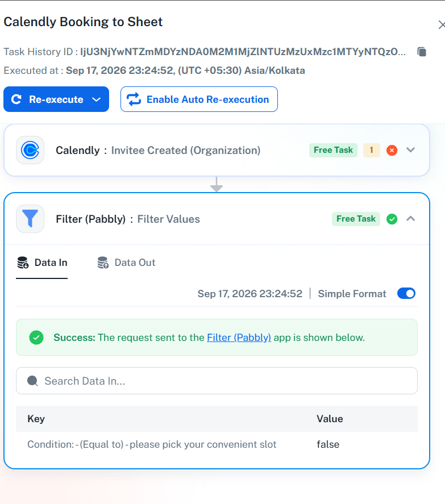Switch to the Data In tab
The width and height of the screenshot is (445, 504).
pos(42,263)
